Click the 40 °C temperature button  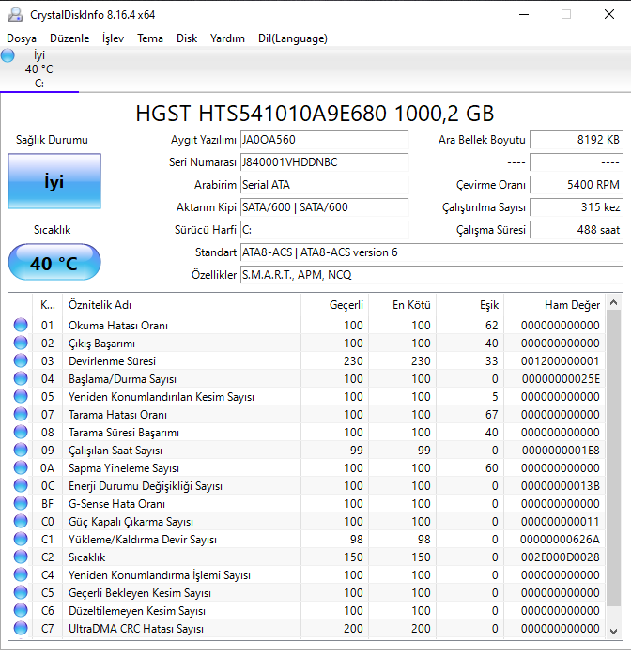(x=54, y=263)
